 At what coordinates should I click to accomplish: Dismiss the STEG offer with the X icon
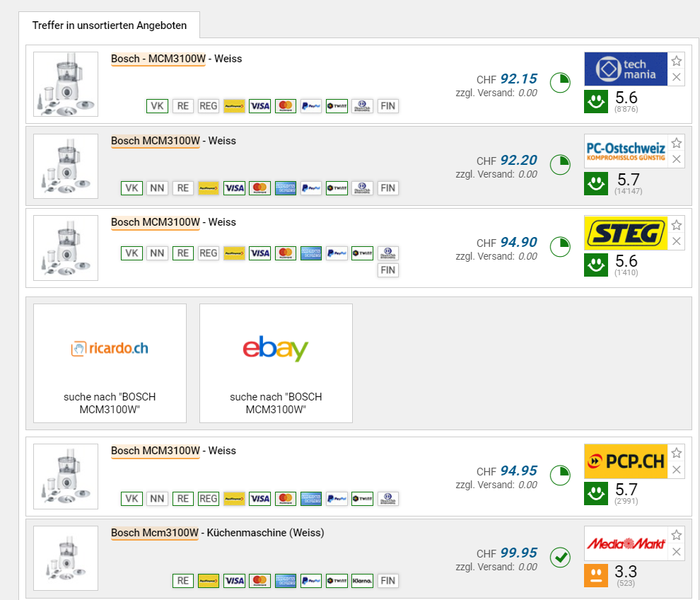coord(677,241)
